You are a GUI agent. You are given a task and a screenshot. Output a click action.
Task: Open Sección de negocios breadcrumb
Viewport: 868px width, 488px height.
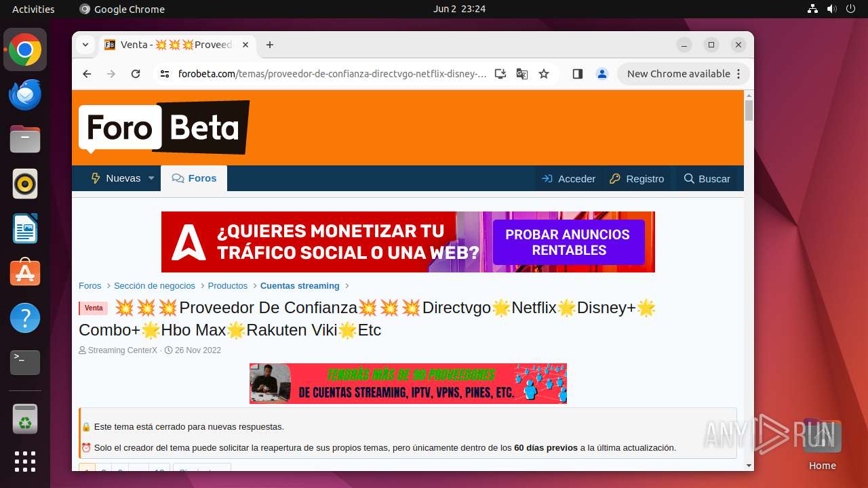click(155, 286)
